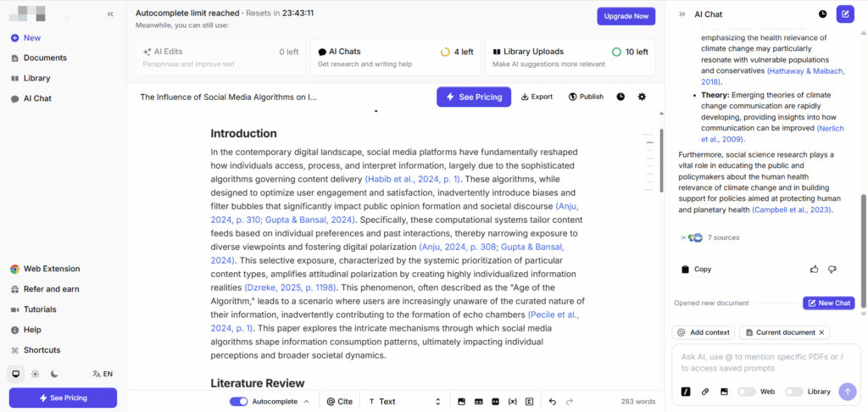Open AI Chats usage card

pyautogui.click(x=395, y=57)
